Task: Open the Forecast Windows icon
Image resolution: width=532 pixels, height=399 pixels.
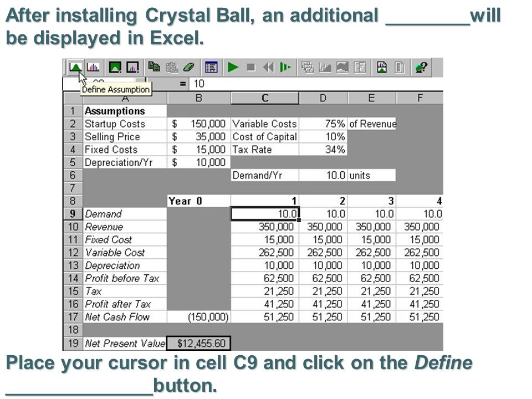Action: pyautogui.click(x=308, y=67)
